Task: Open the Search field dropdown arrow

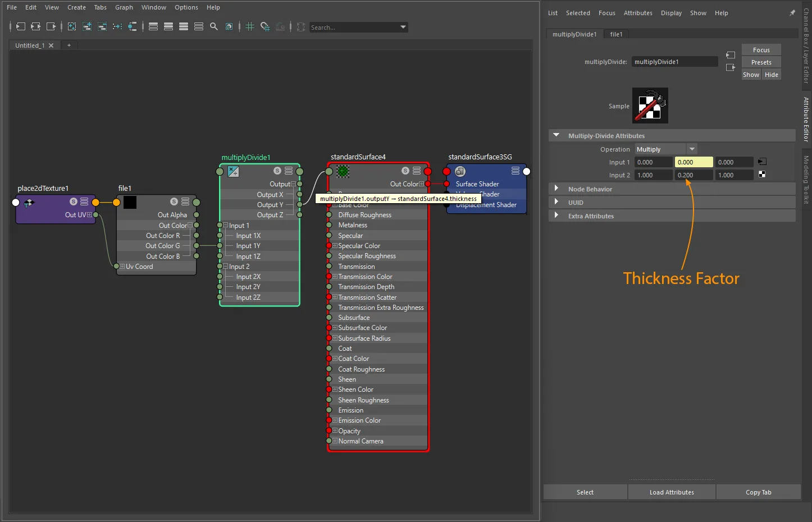Action: [x=403, y=27]
